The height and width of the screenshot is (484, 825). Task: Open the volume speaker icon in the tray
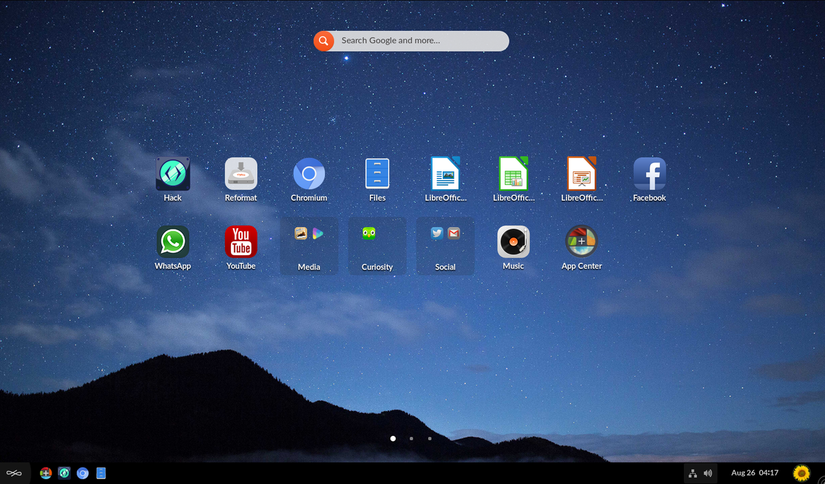[708, 473]
